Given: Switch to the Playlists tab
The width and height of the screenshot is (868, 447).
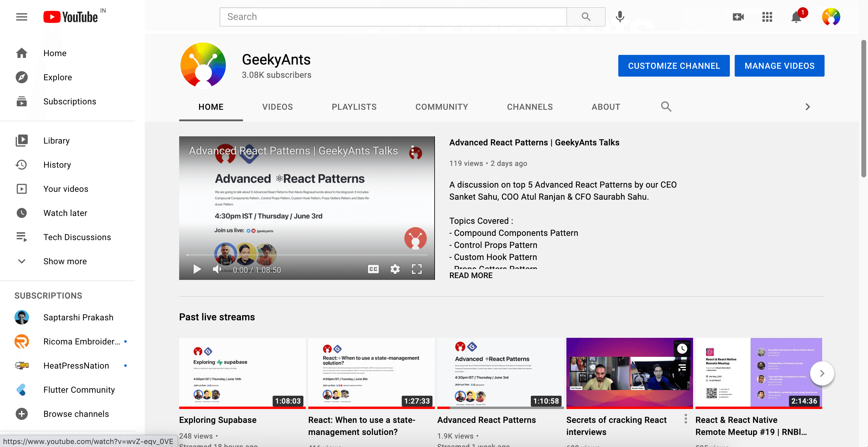Looking at the screenshot, I should 354,107.
